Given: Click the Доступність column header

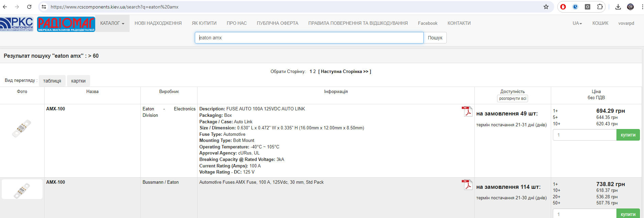Looking at the screenshot, I should pos(512,92).
